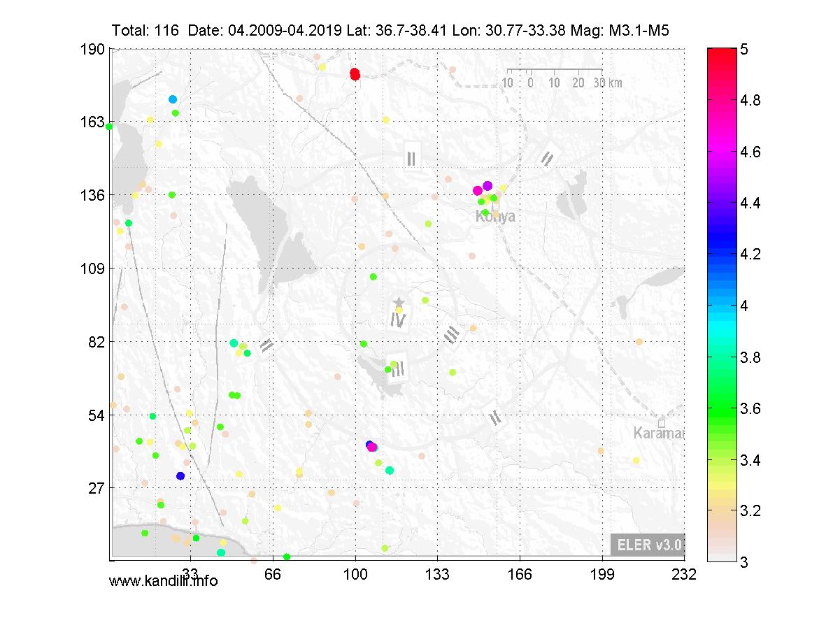Select the purple earthquake dot above Konya
Image resolution: width=840 pixels, height=630 pixels.
(487, 185)
